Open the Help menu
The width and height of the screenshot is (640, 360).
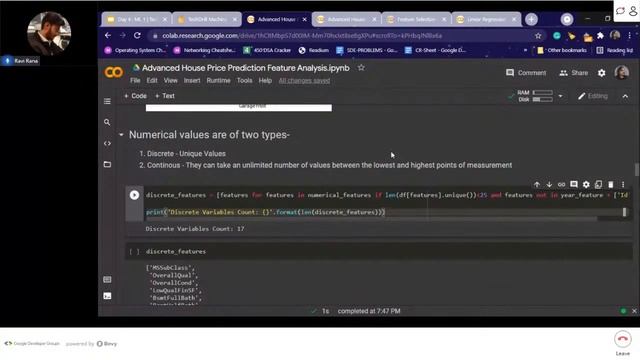[265, 80]
